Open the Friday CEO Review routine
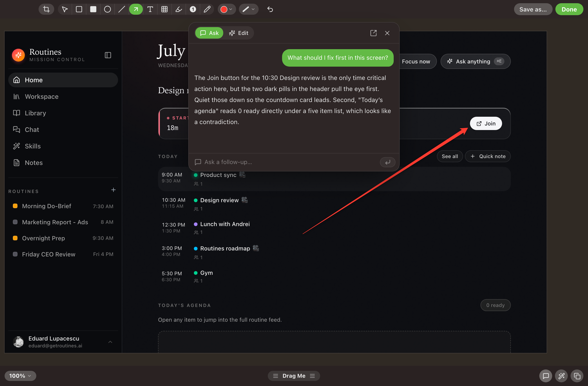This screenshot has height=386, width=588. click(63, 254)
